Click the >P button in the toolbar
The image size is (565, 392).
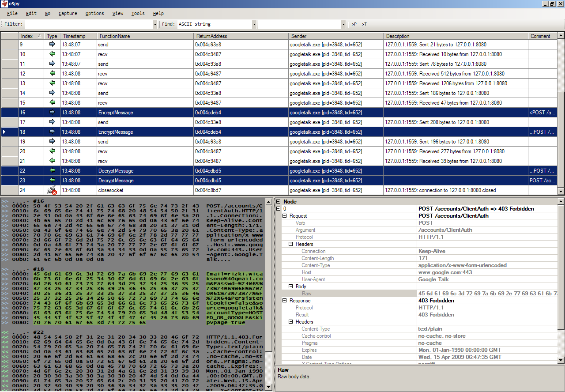[354, 24]
